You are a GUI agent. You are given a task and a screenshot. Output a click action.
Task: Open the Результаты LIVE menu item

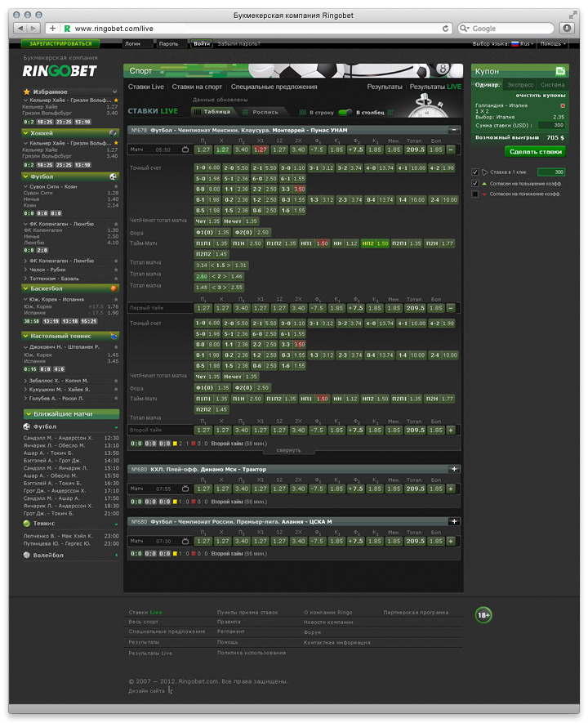435,87
